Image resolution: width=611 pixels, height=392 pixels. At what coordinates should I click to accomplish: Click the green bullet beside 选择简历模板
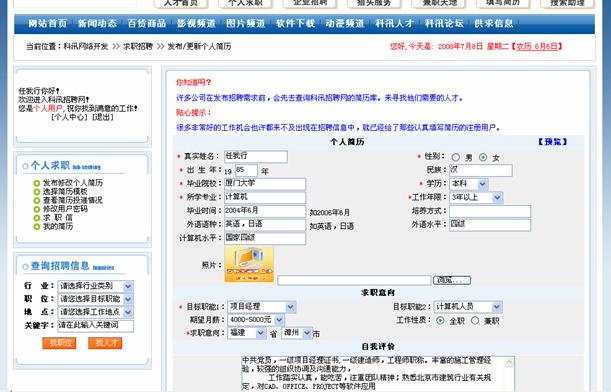37,192
